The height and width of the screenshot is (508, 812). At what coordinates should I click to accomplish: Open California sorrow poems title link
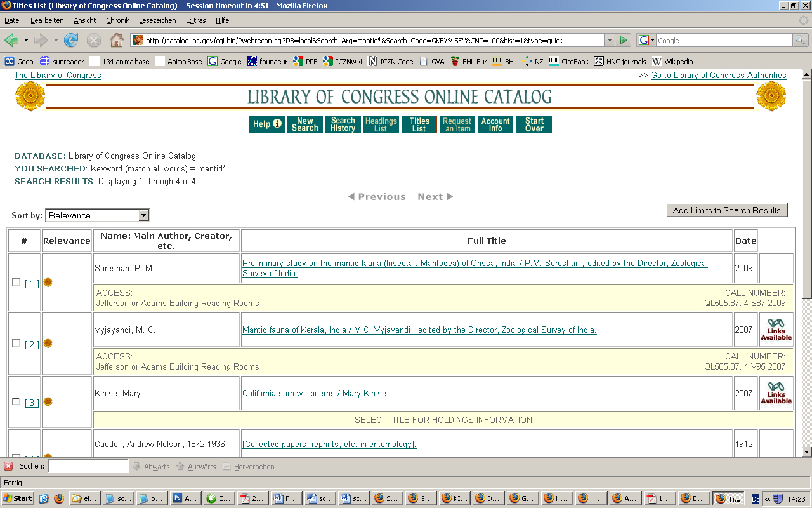[315, 394]
